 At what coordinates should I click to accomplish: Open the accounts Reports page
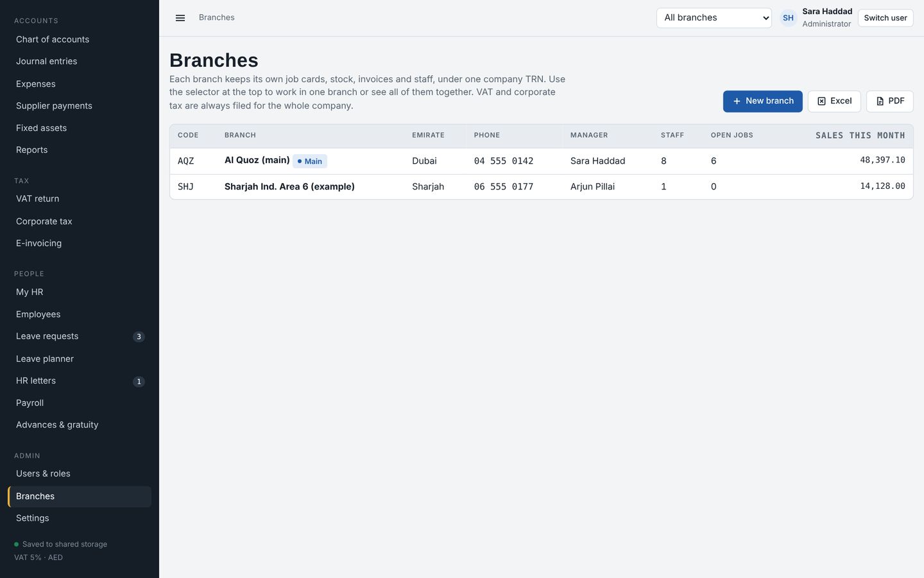click(x=80, y=150)
